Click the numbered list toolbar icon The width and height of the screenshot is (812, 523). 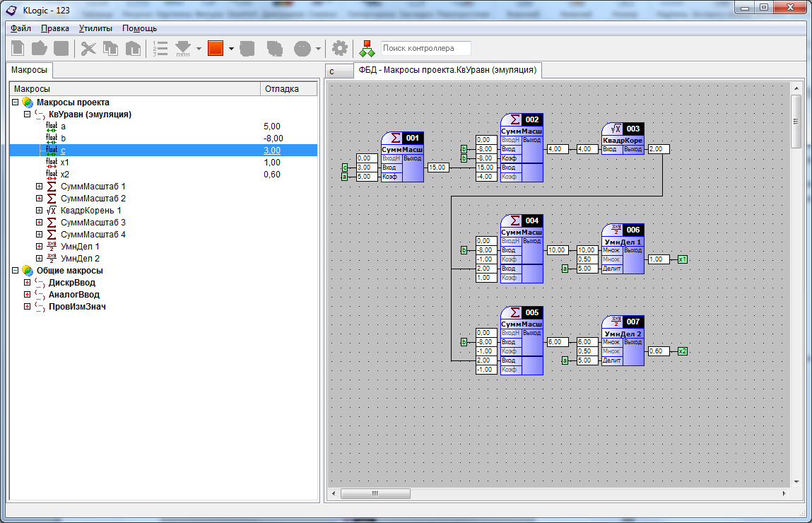tap(160, 49)
